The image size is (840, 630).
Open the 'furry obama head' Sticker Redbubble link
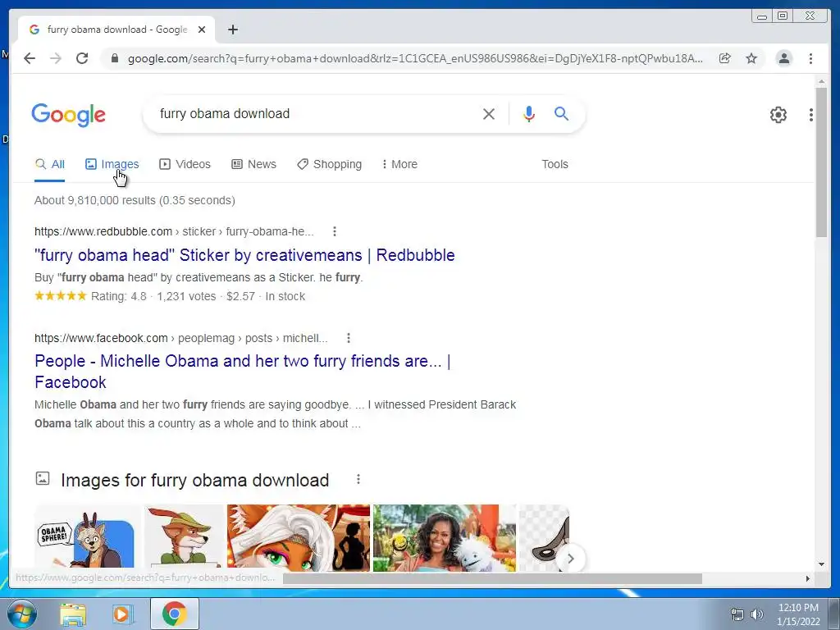[x=244, y=255]
